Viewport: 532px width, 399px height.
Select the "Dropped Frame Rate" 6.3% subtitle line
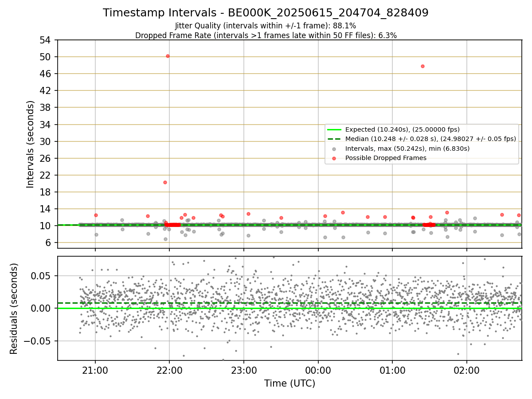tap(266, 35)
